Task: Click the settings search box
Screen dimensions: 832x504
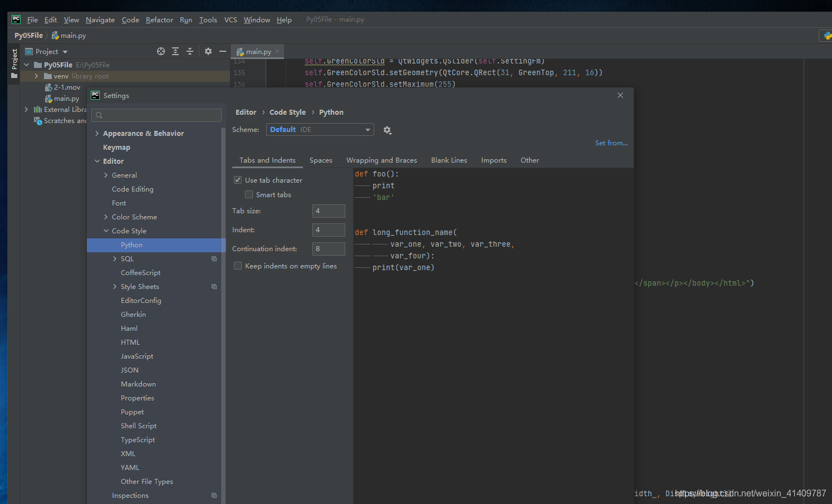Action: [156, 115]
